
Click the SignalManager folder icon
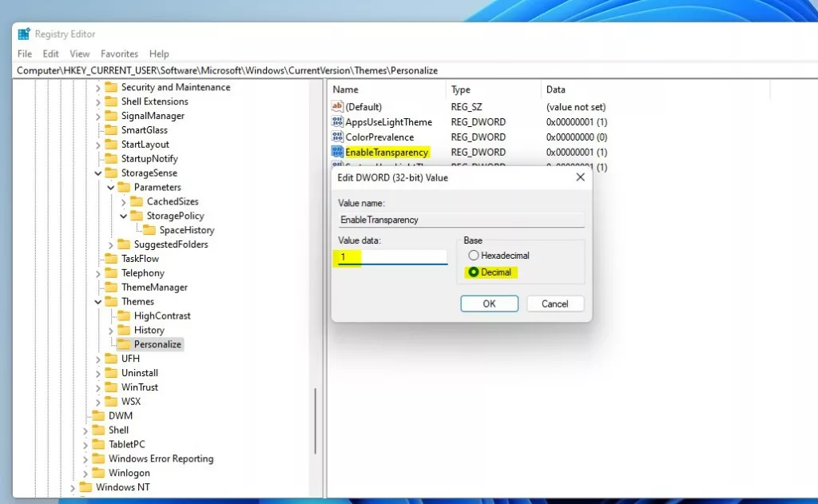coord(111,115)
